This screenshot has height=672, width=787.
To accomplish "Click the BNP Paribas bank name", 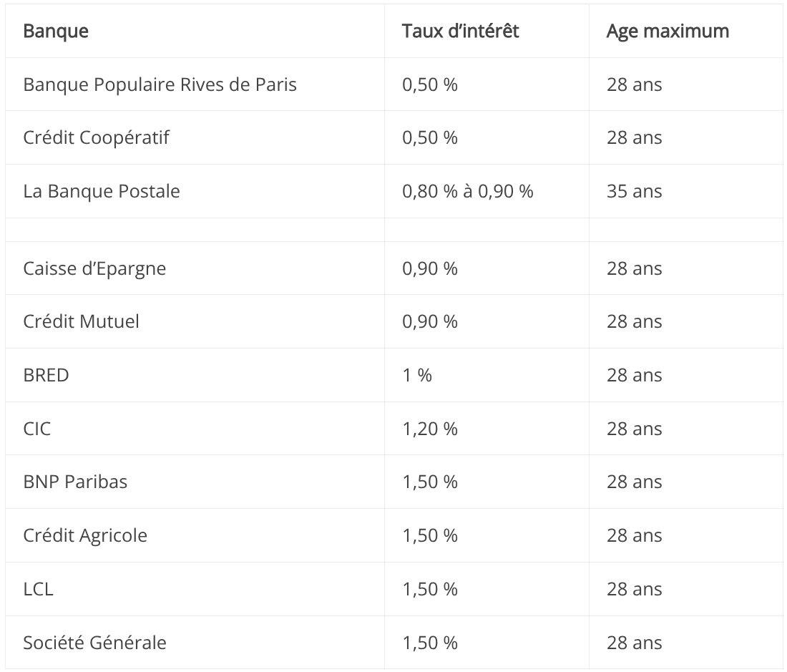I will coord(75,482).
